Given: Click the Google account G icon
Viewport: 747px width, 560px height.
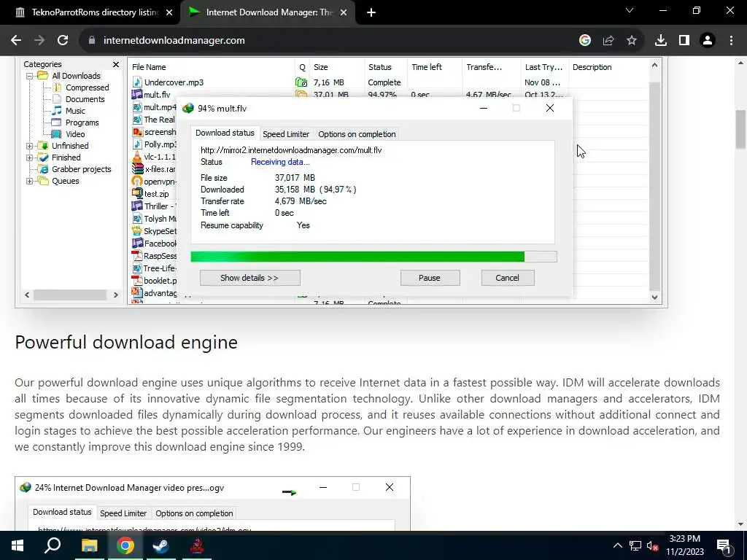Looking at the screenshot, I should click(585, 41).
